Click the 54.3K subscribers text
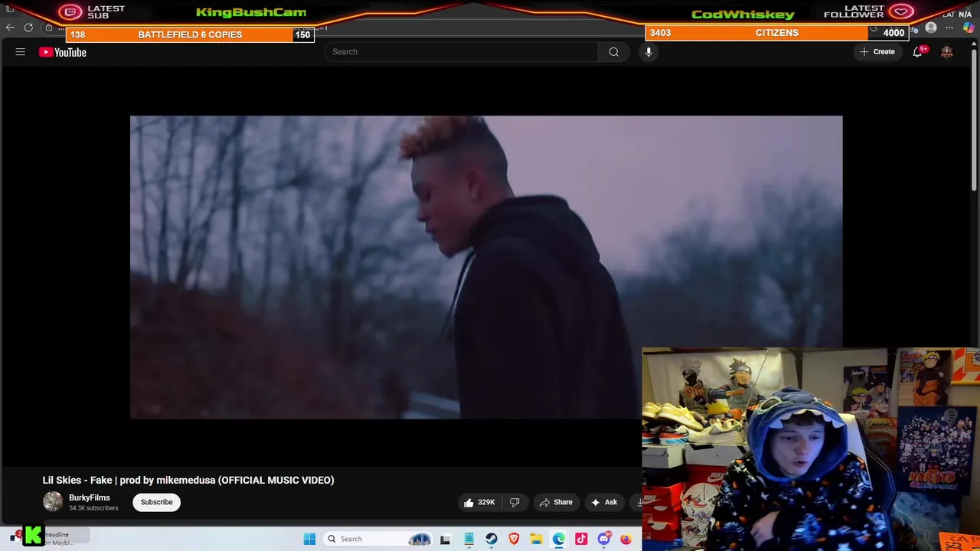Viewport: 980px width, 551px height. click(93, 508)
